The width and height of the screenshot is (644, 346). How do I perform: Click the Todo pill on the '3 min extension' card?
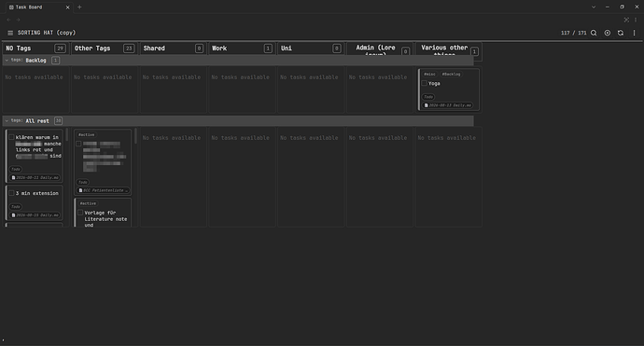click(x=16, y=207)
